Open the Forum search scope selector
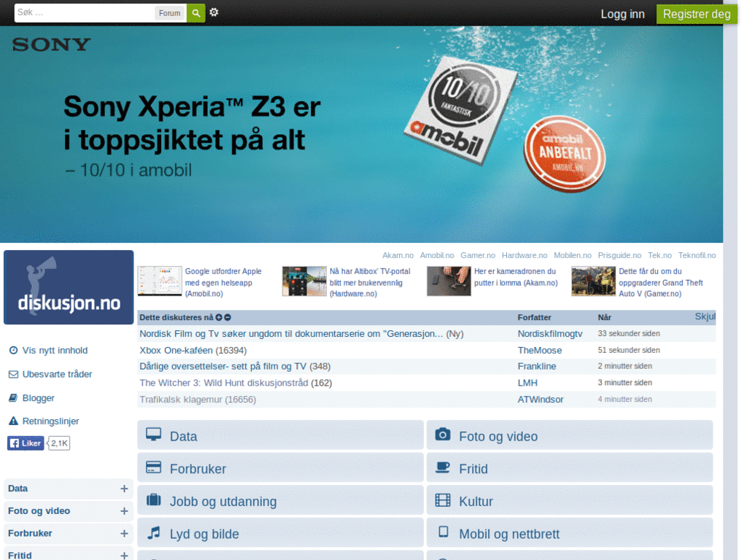 tap(169, 13)
